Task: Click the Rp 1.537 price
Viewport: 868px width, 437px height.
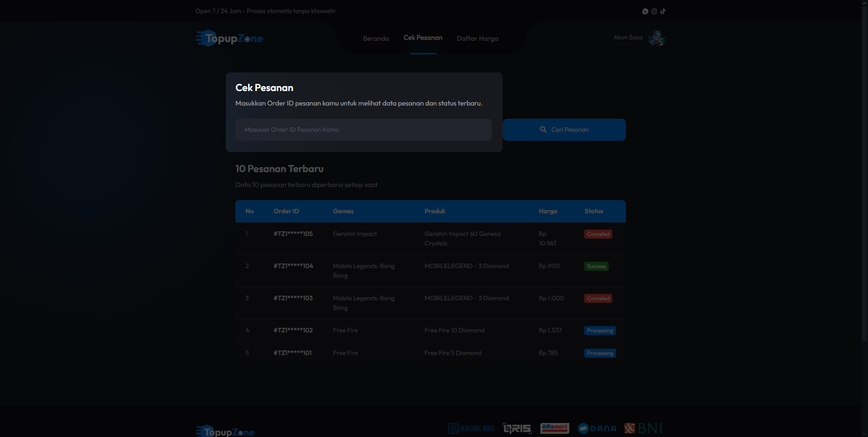Action: pos(550,331)
